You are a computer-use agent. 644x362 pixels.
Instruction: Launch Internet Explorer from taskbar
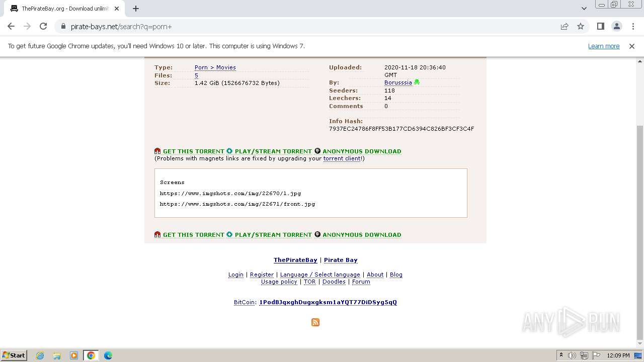pyautogui.click(x=40, y=355)
